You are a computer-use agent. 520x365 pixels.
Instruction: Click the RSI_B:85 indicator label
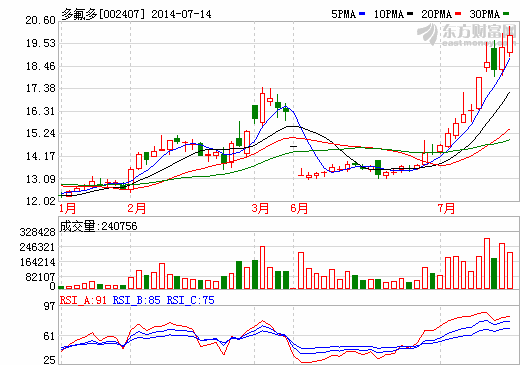[x=136, y=300]
